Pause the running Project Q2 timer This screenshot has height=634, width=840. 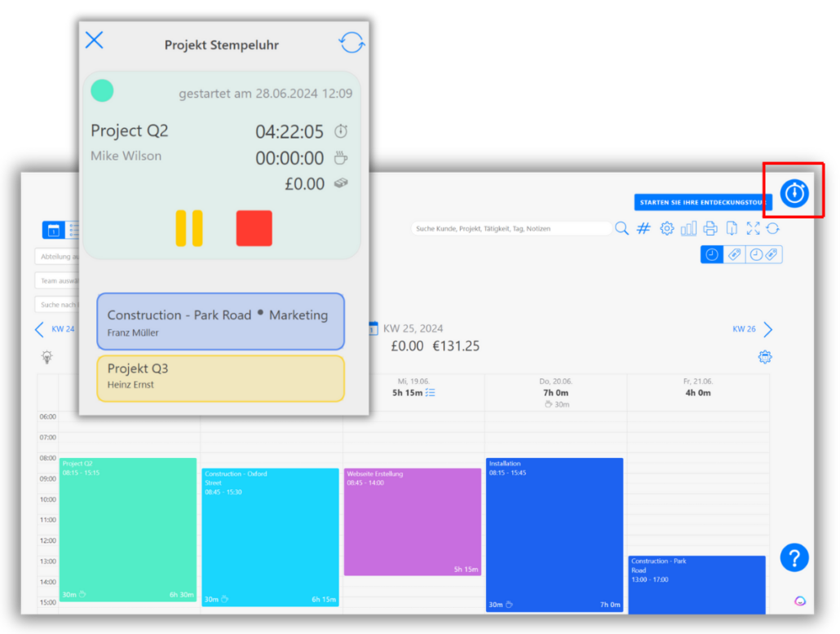[x=189, y=228]
